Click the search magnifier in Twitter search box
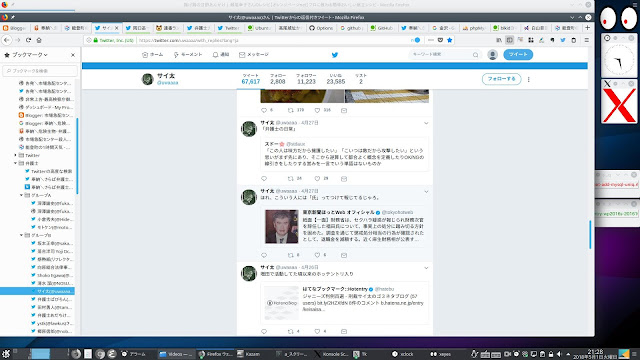The height and width of the screenshot is (360, 640). (476, 55)
